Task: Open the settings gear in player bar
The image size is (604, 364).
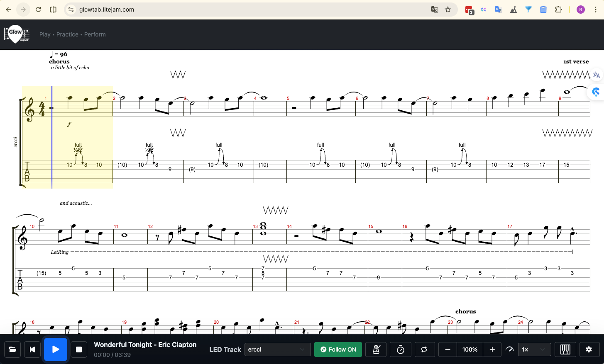Action: (589, 349)
